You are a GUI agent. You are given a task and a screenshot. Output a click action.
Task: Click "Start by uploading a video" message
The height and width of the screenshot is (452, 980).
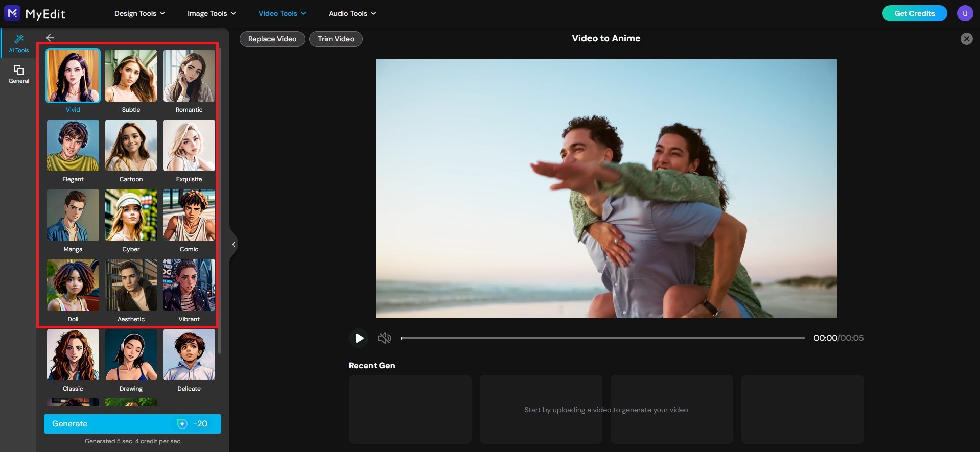(x=606, y=410)
